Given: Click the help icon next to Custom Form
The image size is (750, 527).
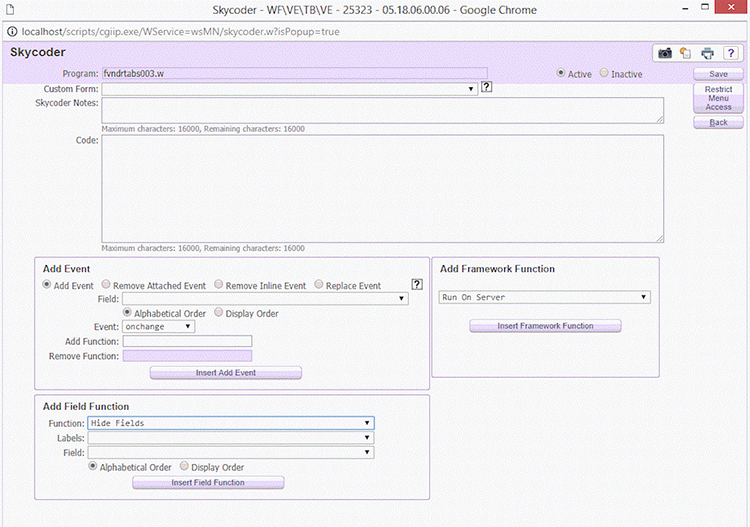Looking at the screenshot, I should click(486, 87).
